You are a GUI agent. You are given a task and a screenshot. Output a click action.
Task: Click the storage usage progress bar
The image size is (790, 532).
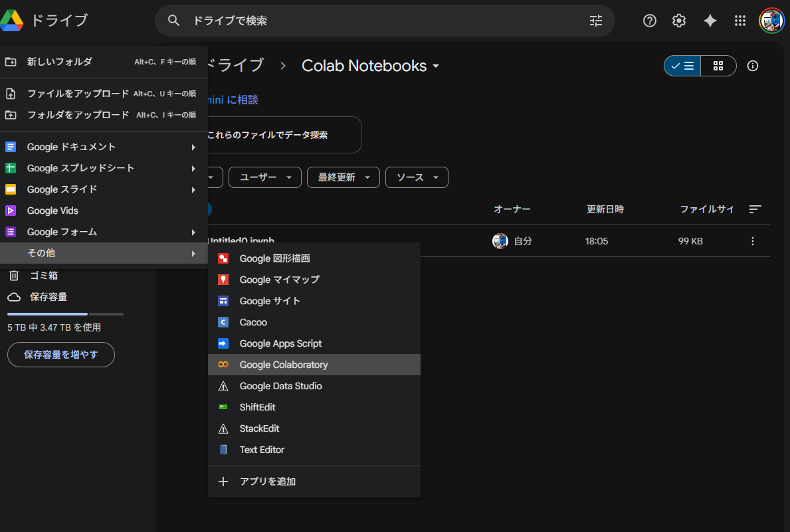(65, 313)
